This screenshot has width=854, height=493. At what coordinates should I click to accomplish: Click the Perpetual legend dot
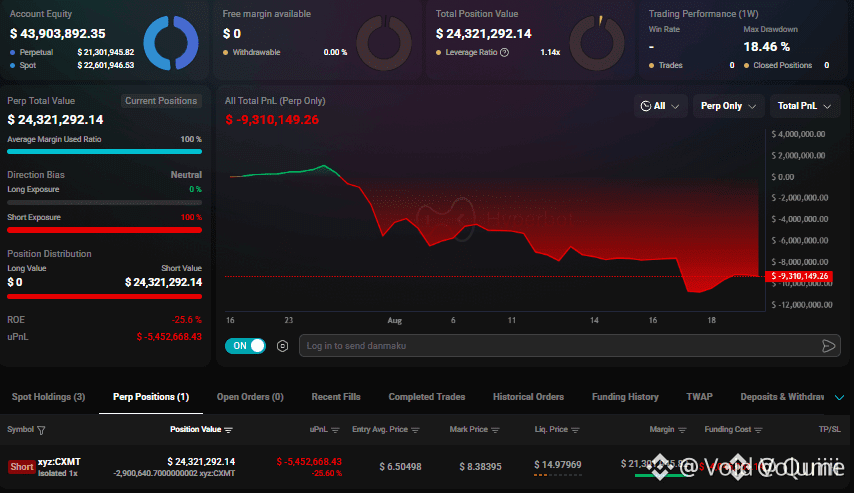click(x=13, y=52)
